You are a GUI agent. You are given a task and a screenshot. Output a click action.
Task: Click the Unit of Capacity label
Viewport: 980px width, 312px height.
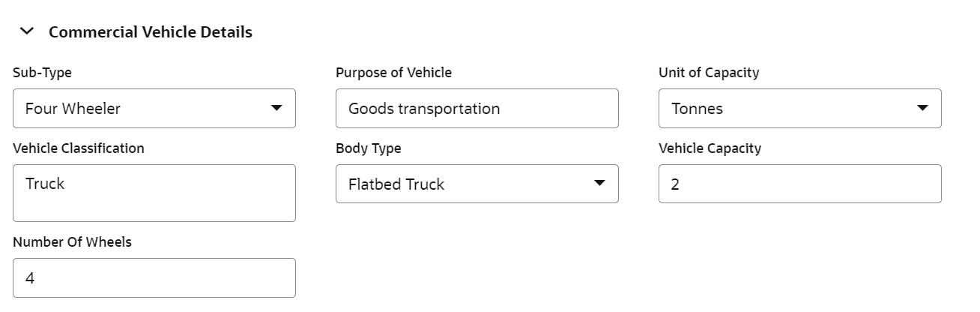709,73
